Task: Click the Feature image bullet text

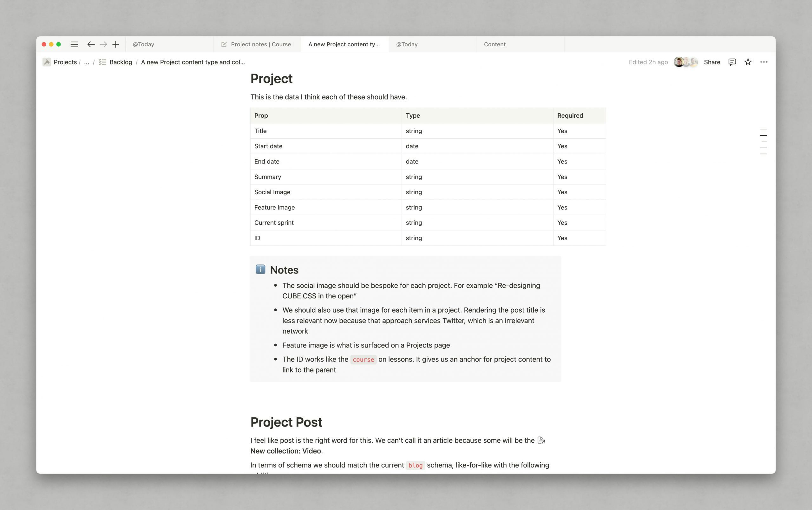Action: click(x=366, y=345)
